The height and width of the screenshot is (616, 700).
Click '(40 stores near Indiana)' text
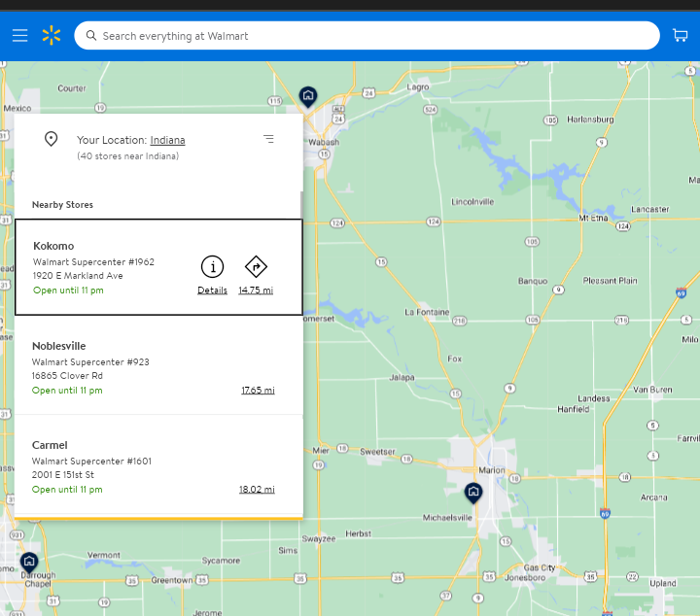[x=127, y=156]
